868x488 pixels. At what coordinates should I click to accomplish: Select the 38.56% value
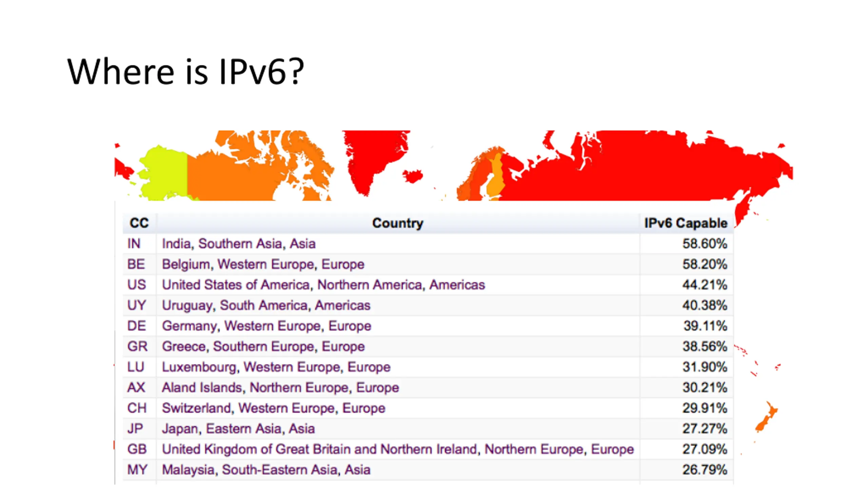pyautogui.click(x=705, y=346)
